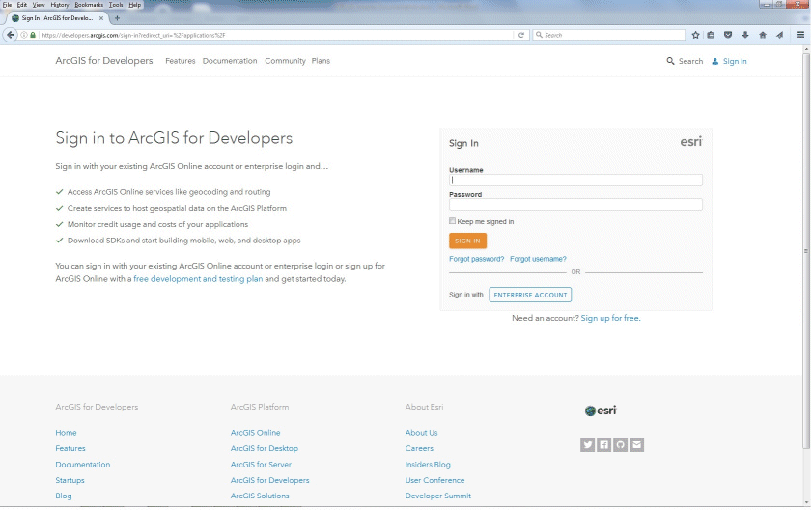Click the esri logo in sign-in panel
The height and width of the screenshot is (510, 812).
point(690,141)
